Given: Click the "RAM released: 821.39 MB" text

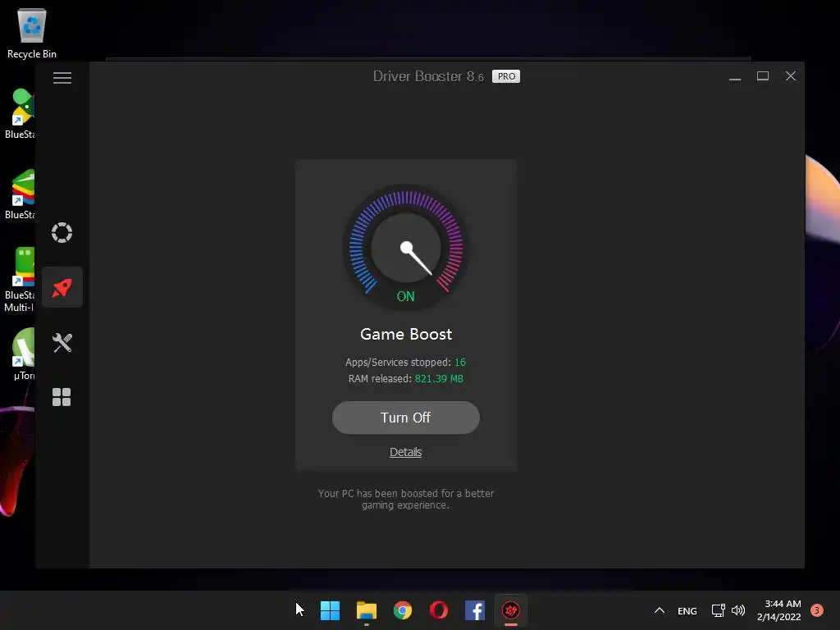Looking at the screenshot, I should 405,379.
